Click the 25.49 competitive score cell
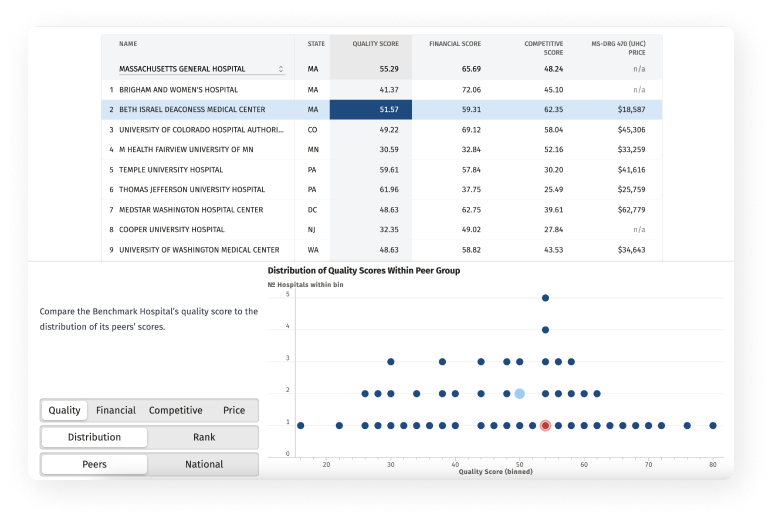The image size is (774, 522). pos(553,190)
